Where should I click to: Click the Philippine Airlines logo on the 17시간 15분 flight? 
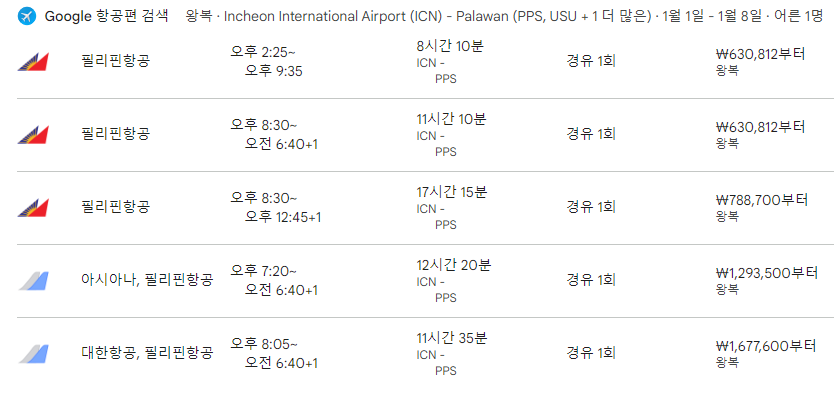33,207
